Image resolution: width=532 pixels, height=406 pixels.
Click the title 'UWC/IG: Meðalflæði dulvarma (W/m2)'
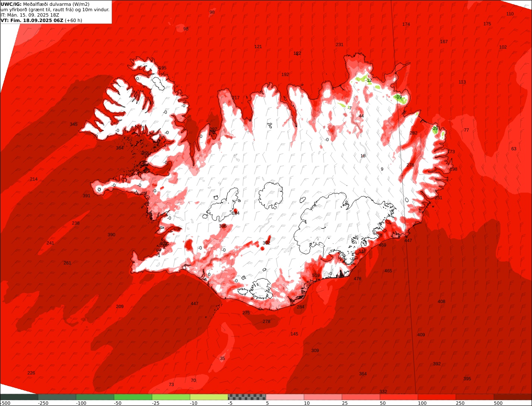pyautogui.click(x=45, y=4)
